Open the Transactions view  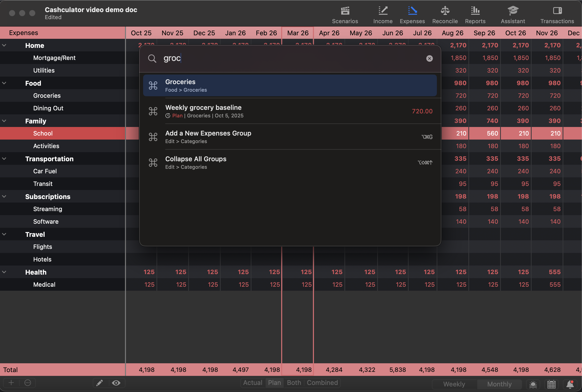click(x=557, y=14)
